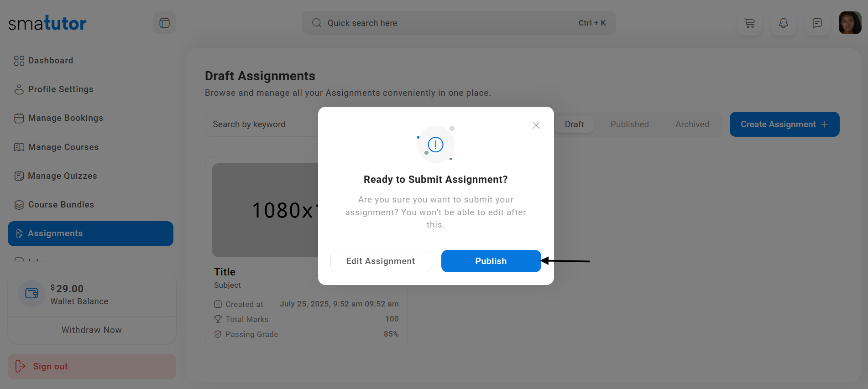This screenshot has width=868, height=389.
Task: Open the notifications bell
Action: (783, 23)
